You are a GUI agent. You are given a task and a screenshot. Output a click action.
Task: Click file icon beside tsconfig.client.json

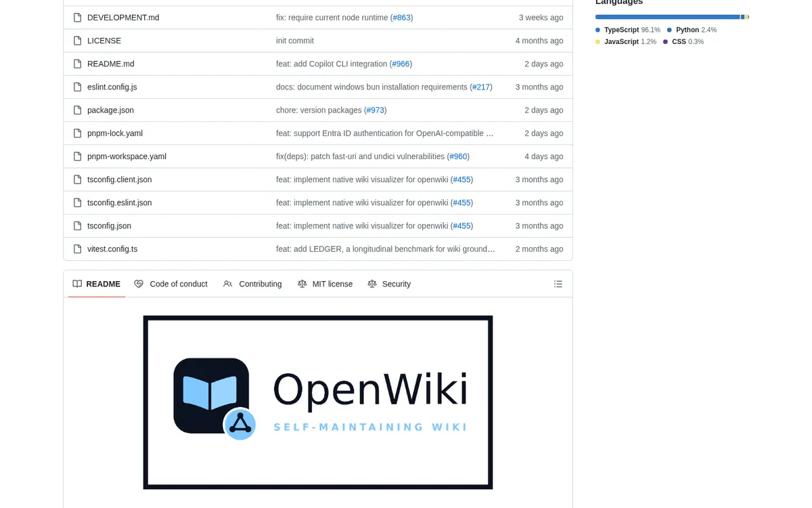point(78,179)
